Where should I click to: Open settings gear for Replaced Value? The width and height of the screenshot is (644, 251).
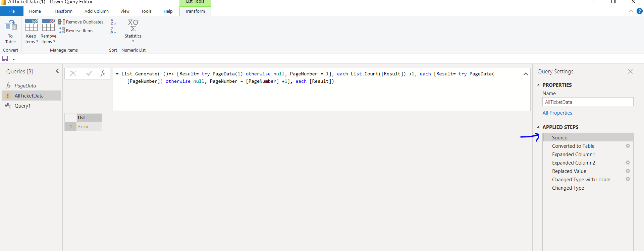coord(628,171)
